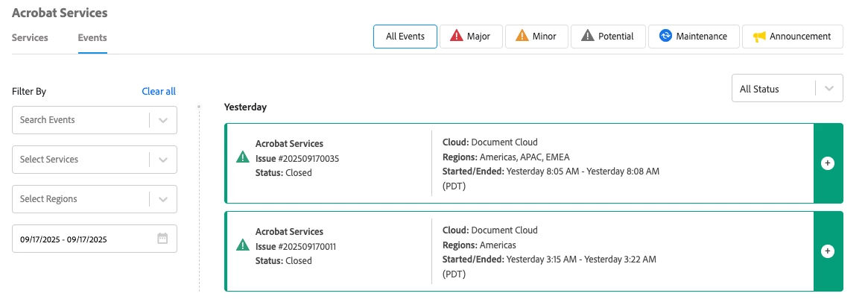868x305 pixels.
Task: Expand issue #202509170035 with plus icon
Action: point(827,163)
